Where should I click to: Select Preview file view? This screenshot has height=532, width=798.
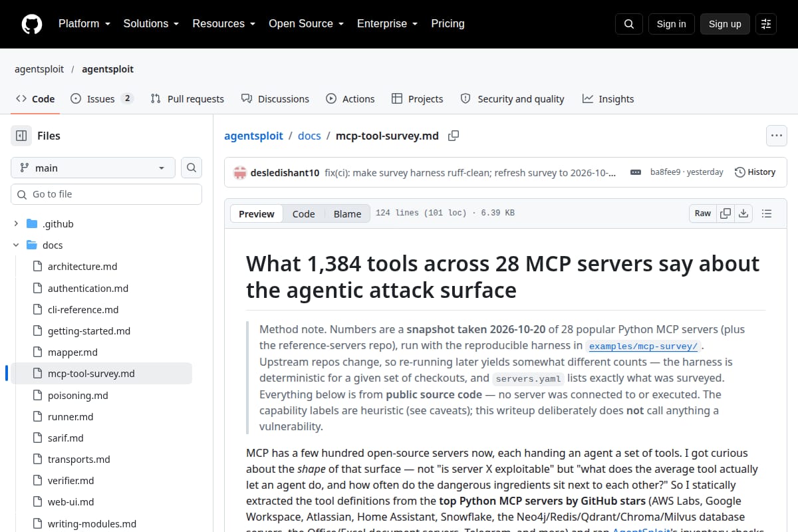tap(257, 213)
